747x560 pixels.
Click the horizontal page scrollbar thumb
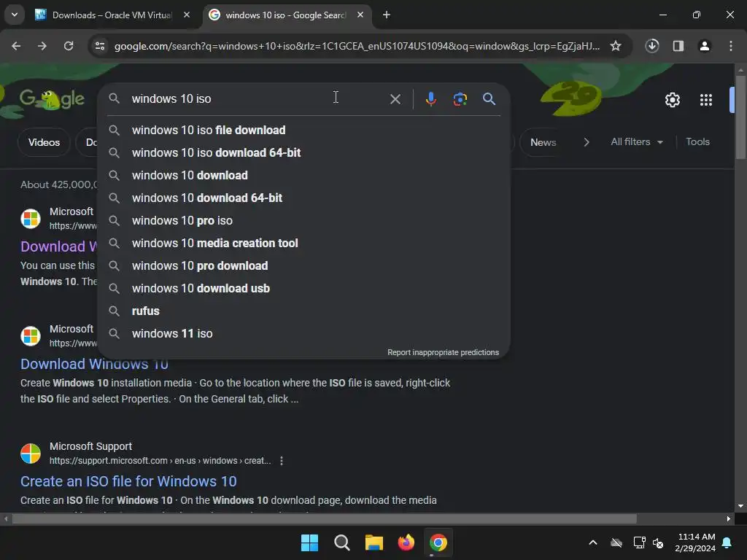[x=324, y=518]
